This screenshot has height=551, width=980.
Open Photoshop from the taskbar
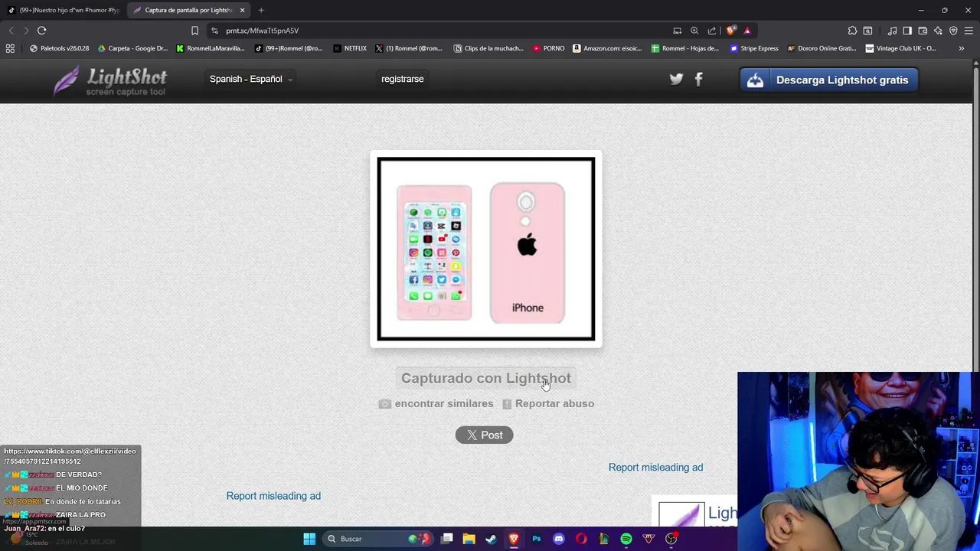(x=537, y=539)
